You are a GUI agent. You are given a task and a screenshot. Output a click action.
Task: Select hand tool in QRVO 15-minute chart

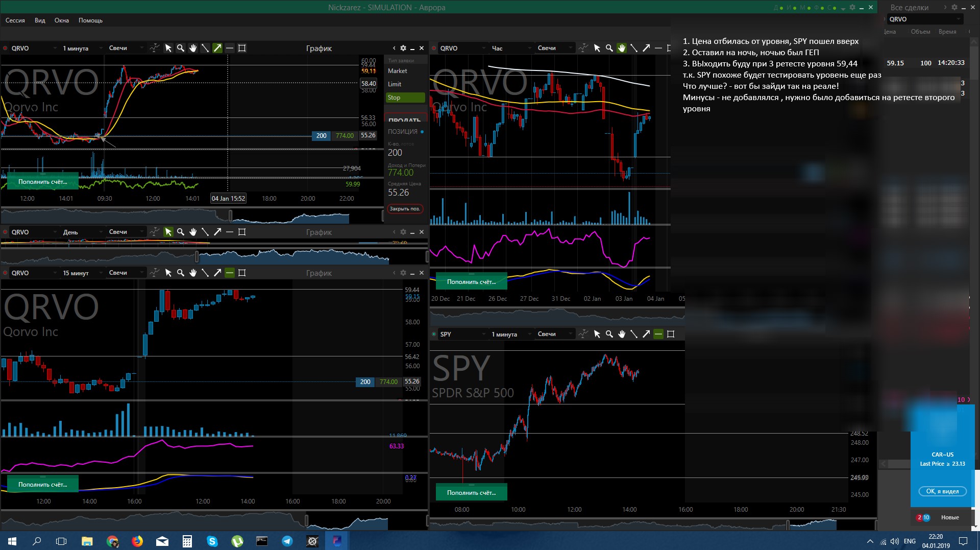pos(193,273)
